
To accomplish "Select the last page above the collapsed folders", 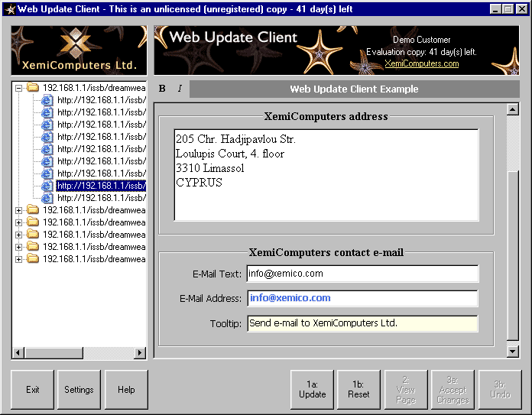I will [101, 198].
